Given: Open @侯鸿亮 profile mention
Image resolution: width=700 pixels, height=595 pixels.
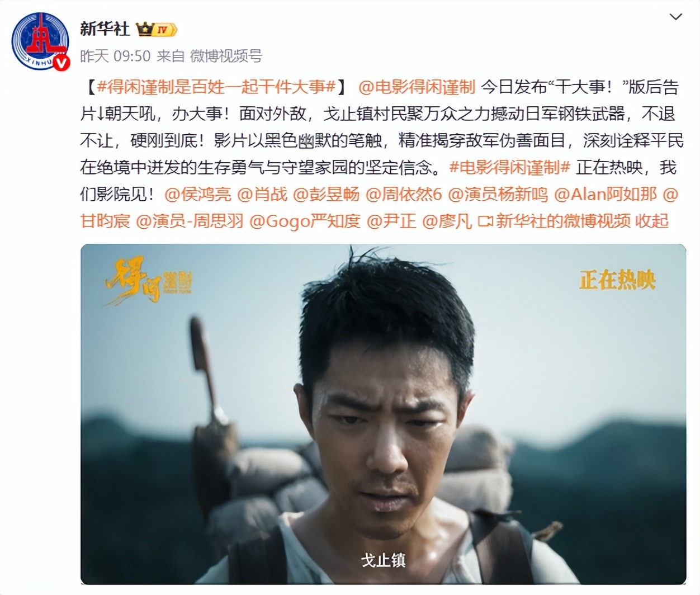Looking at the screenshot, I should click(x=198, y=194).
